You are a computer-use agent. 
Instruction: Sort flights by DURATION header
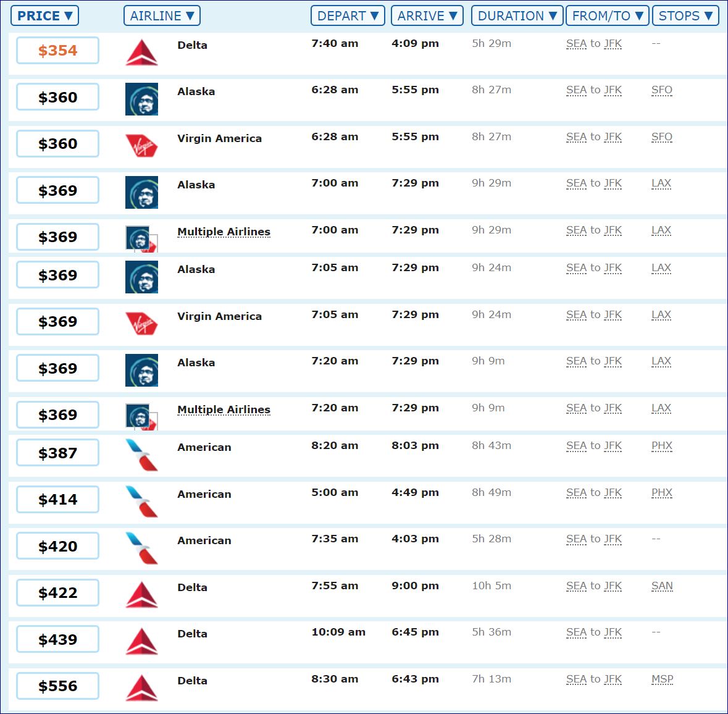[x=517, y=15]
